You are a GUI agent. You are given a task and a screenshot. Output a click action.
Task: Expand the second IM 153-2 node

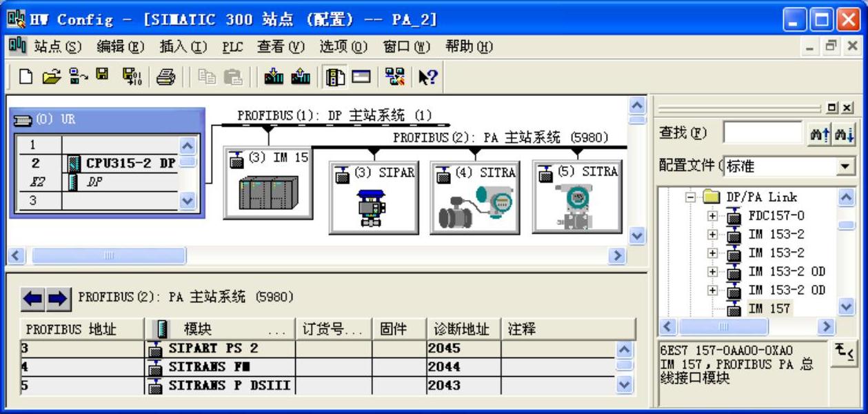712,253
